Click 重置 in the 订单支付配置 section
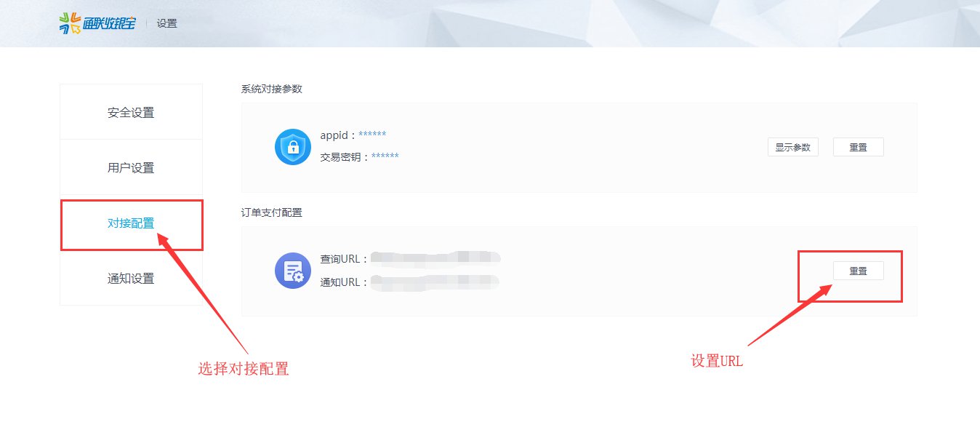980x446 pixels. coord(858,271)
